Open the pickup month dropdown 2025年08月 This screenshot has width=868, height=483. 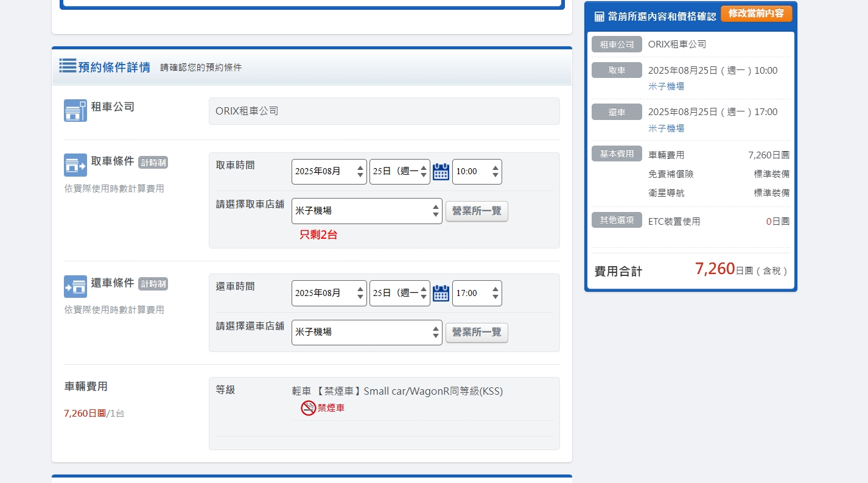coord(329,172)
